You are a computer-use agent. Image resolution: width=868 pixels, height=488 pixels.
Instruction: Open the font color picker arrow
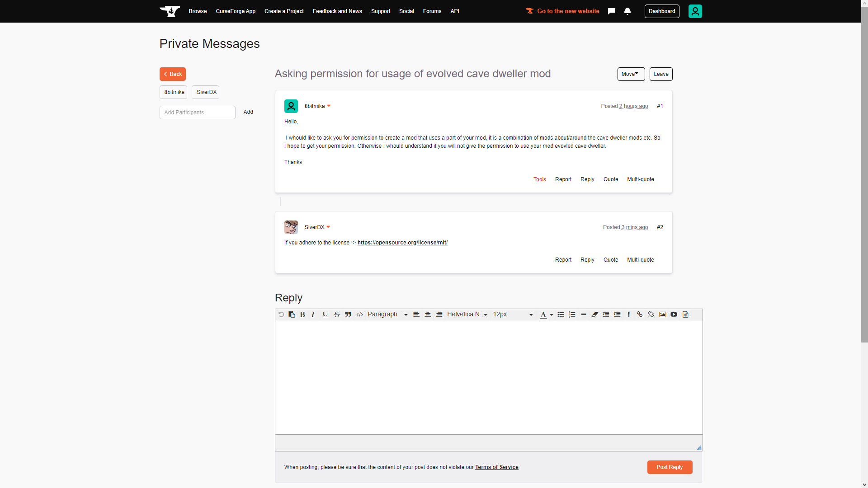[552, 315]
